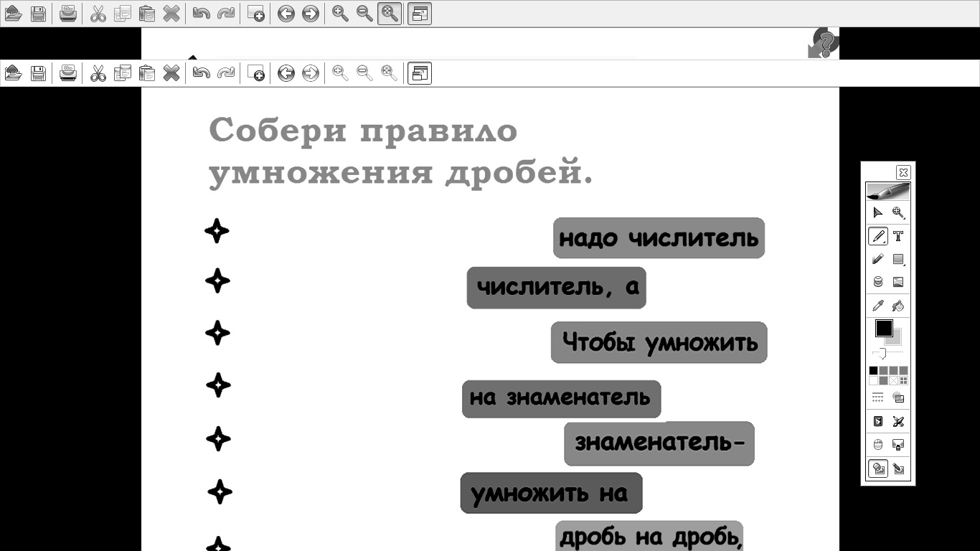Viewport: 980px width, 551px height.
Task: Click the large black foreground color swatch
Action: [x=883, y=329]
